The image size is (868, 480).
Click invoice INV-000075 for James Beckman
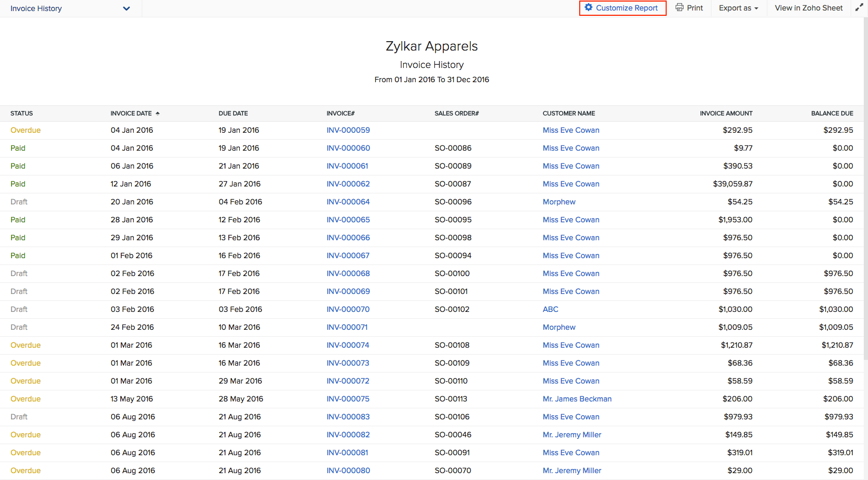(x=348, y=399)
